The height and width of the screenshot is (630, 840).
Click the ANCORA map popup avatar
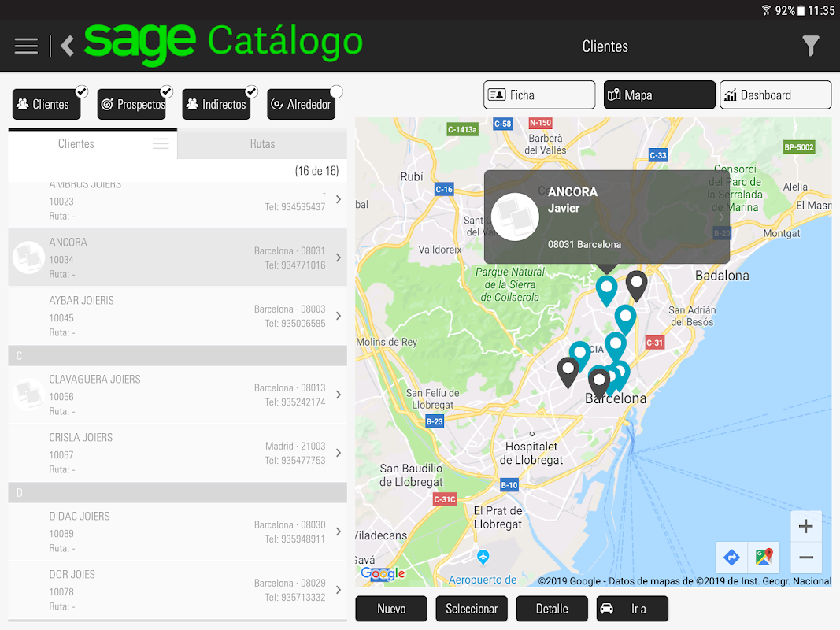pos(515,217)
